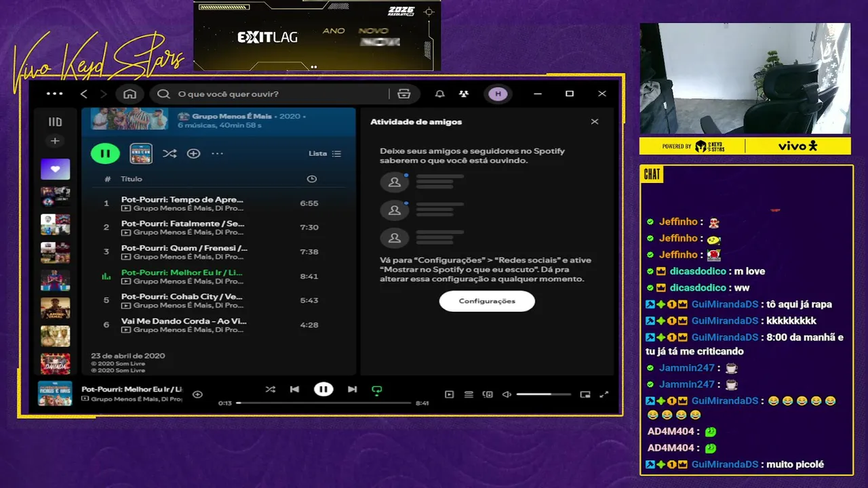The height and width of the screenshot is (488, 868).
Task: Skip to the previous track
Action: pyautogui.click(x=294, y=389)
